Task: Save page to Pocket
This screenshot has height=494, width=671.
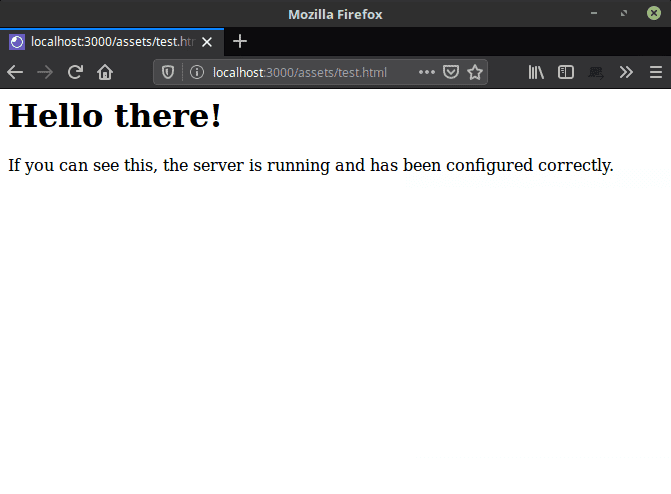Action: [x=451, y=72]
